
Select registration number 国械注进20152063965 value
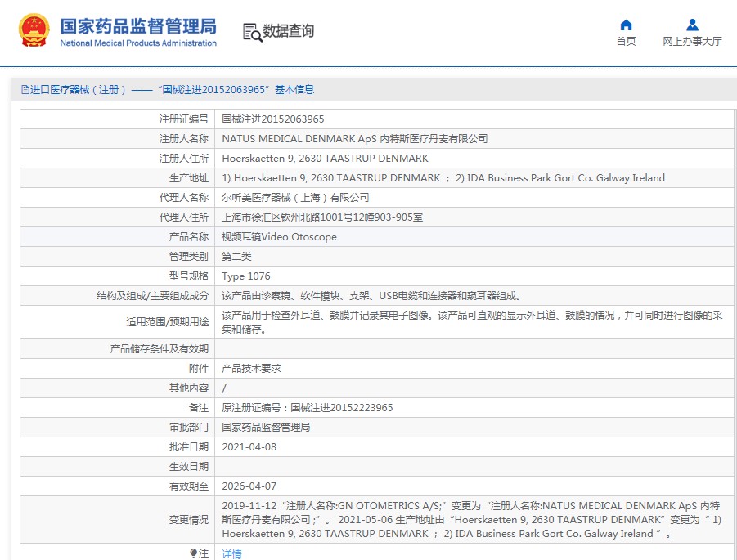pyautogui.click(x=273, y=119)
